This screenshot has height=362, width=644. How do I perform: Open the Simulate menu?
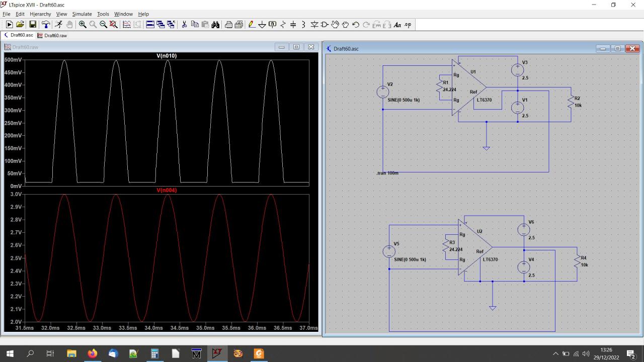[82, 14]
